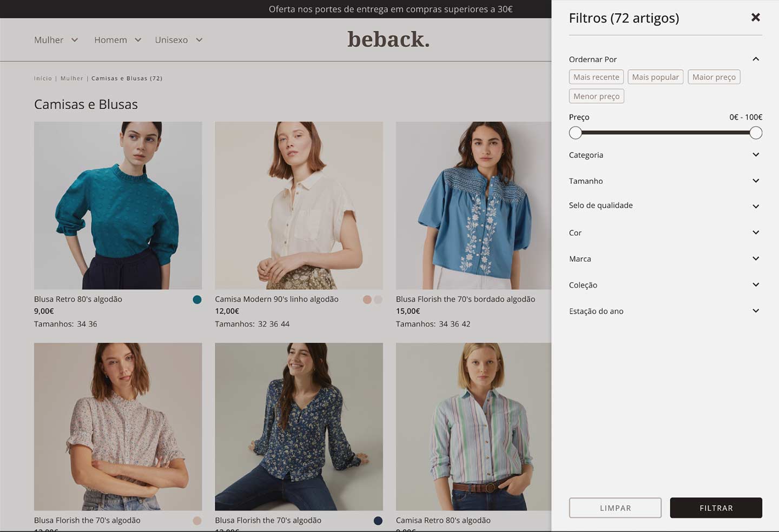This screenshot has height=532, width=779.
Task: Expand the Categoria filter
Action: tap(756, 155)
